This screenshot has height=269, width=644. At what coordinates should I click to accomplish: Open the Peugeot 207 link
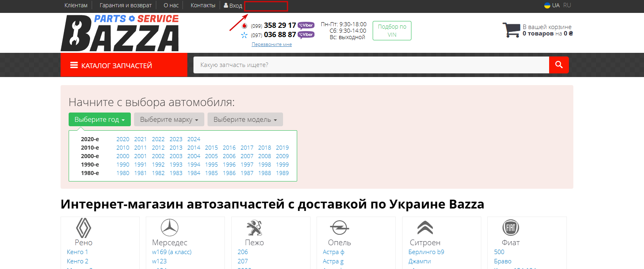point(243,261)
